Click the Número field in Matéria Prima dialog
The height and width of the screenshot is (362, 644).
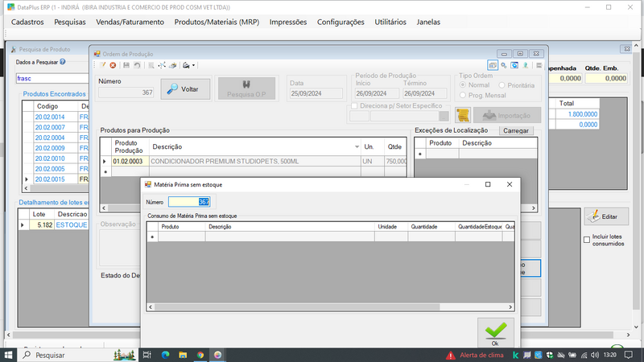[189, 202]
